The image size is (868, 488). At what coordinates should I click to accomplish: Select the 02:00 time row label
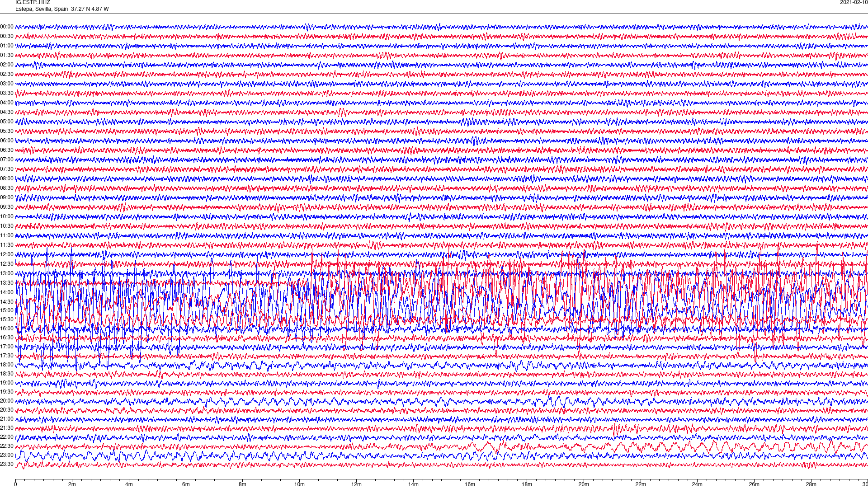7,65
